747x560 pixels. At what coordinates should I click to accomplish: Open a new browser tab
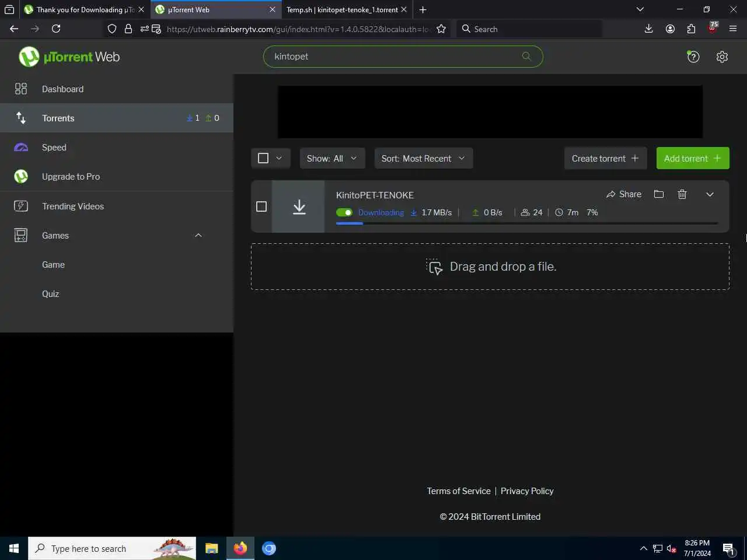pyautogui.click(x=423, y=9)
